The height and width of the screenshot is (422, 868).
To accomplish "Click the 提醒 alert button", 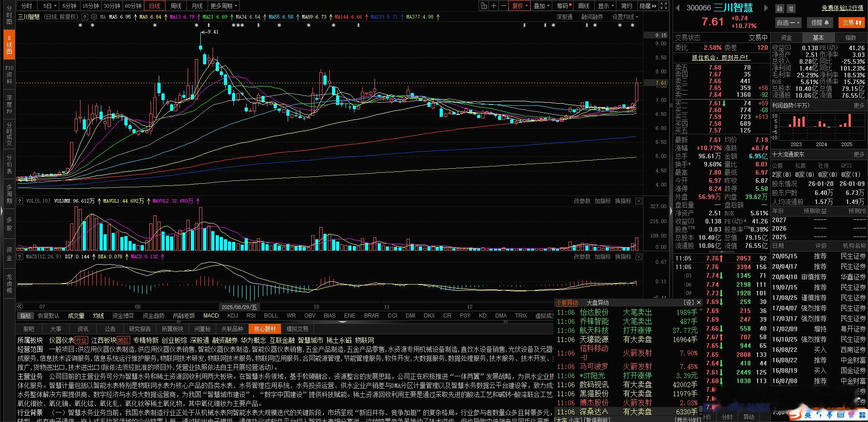I will tap(820, 22).
